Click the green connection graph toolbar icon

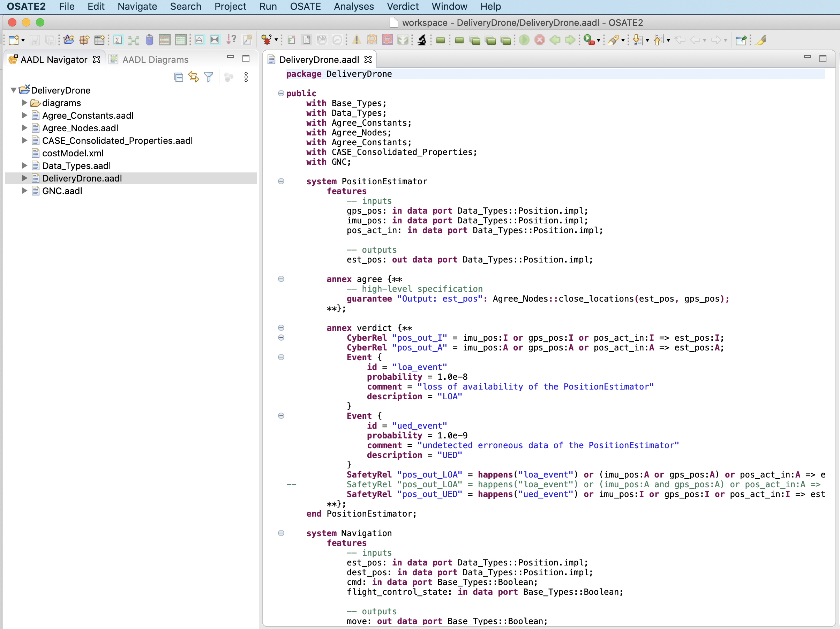coord(133,40)
